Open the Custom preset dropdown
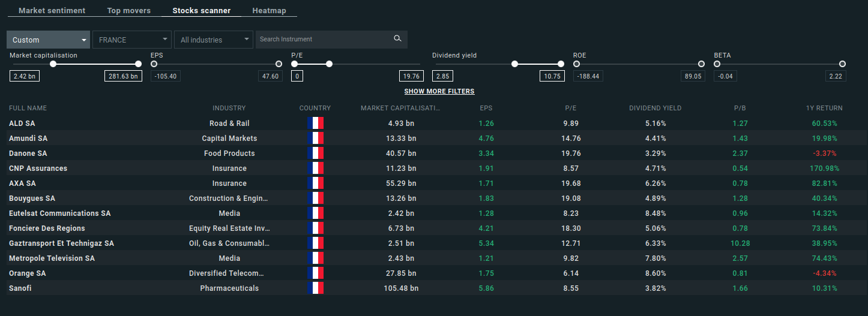The width and height of the screenshot is (868, 316). point(49,40)
